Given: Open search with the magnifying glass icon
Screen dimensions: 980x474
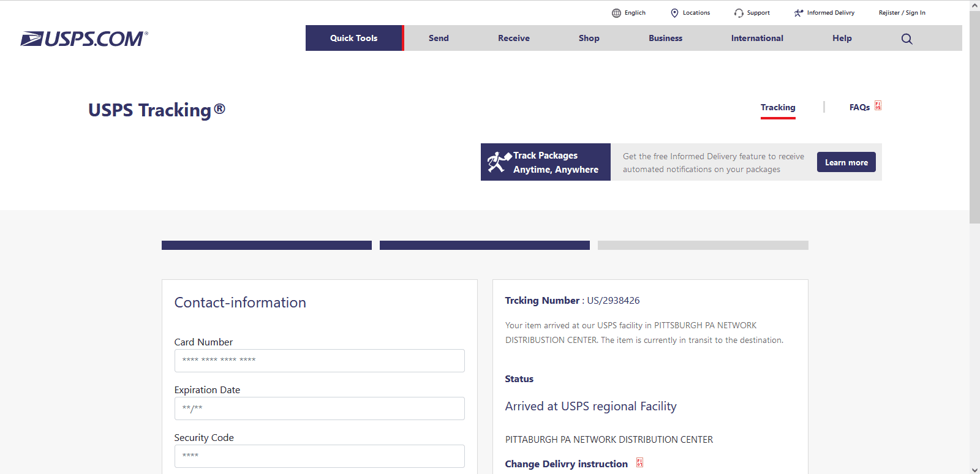Looking at the screenshot, I should point(907,39).
